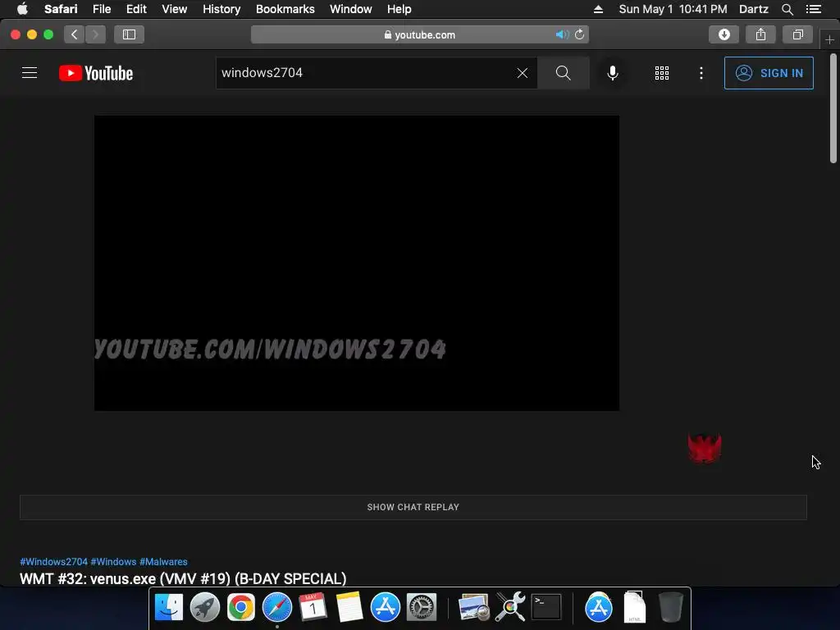Go forward with Safari's forward arrow

(x=95, y=34)
